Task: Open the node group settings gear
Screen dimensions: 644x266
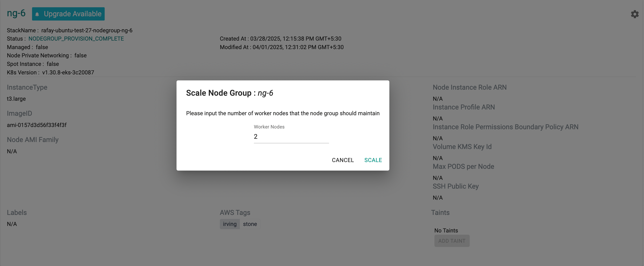Action: (635, 14)
